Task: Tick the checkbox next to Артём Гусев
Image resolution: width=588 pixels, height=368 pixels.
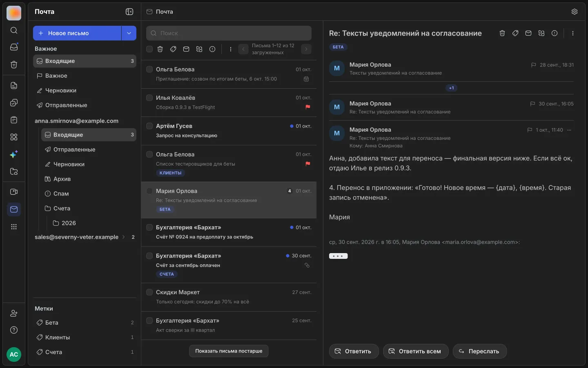Action: (x=149, y=126)
